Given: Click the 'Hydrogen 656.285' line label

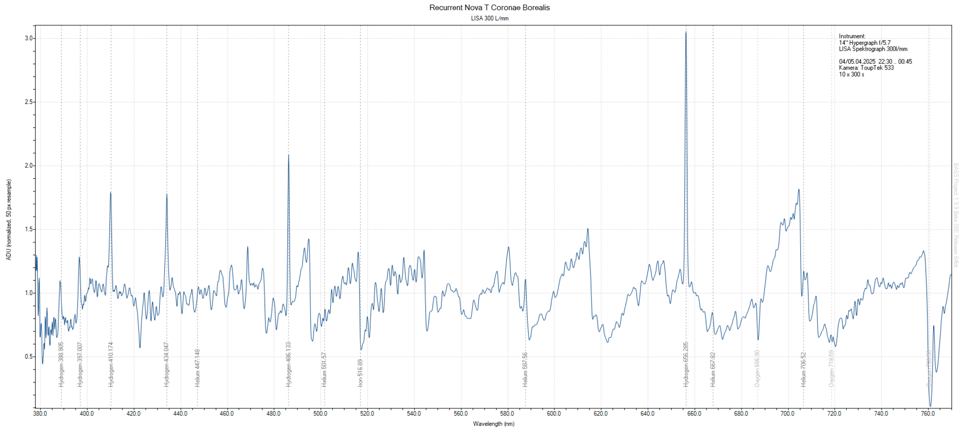Looking at the screenshot, I should [686, 364].
